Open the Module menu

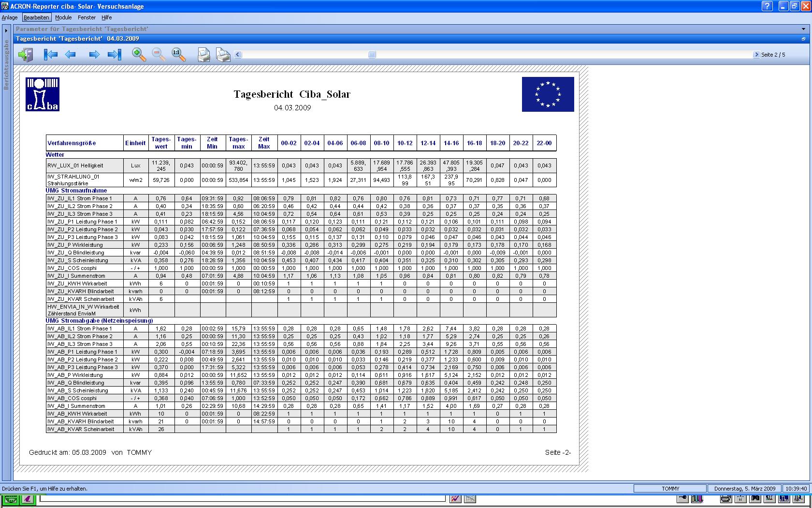point(63,17)
